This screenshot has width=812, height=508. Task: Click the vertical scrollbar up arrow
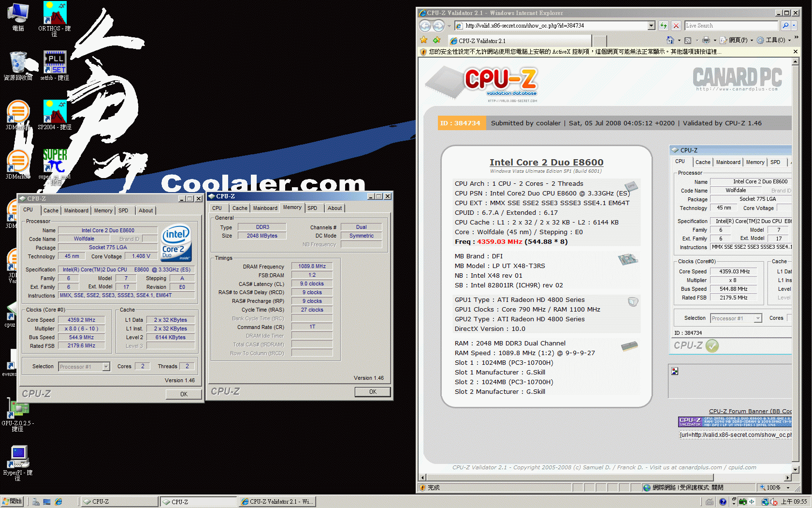coord(796,61)
